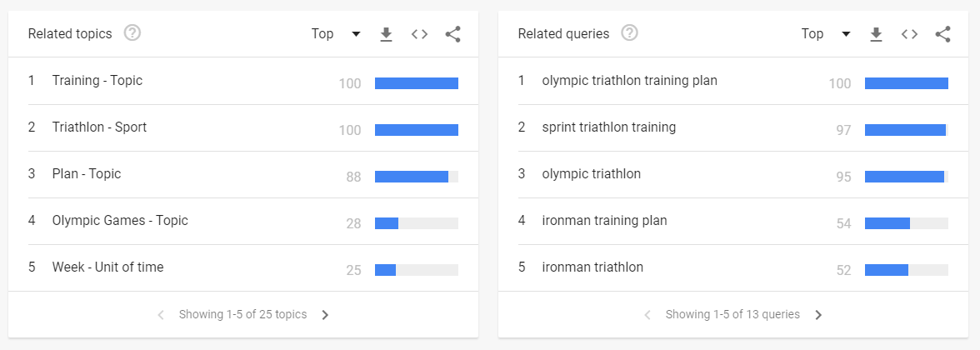Open the Top dropdown in Related queries
The width and height of the screenshot is (980, 350).
coord(826,34)
